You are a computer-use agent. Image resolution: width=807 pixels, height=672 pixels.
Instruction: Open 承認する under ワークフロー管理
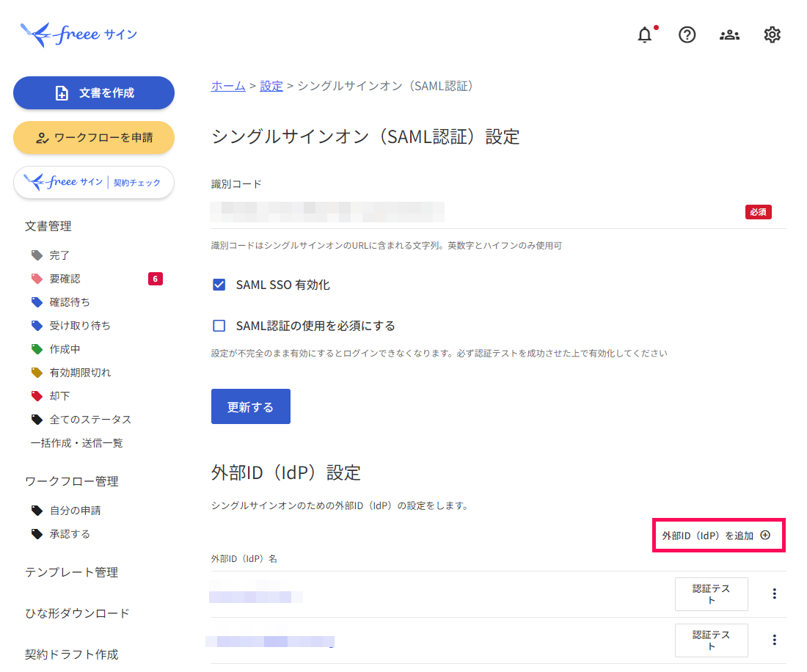[60, 534]
